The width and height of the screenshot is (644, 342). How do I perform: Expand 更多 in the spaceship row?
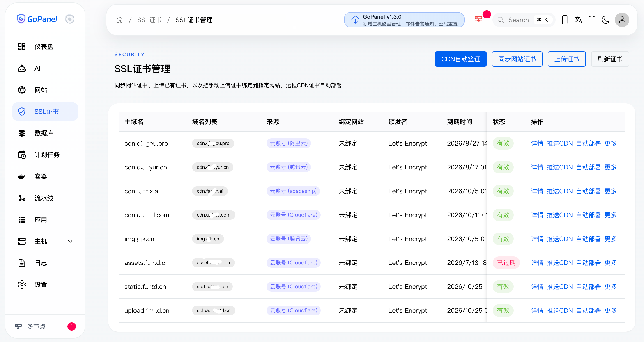pyautogui.click(x=610, y=191)
